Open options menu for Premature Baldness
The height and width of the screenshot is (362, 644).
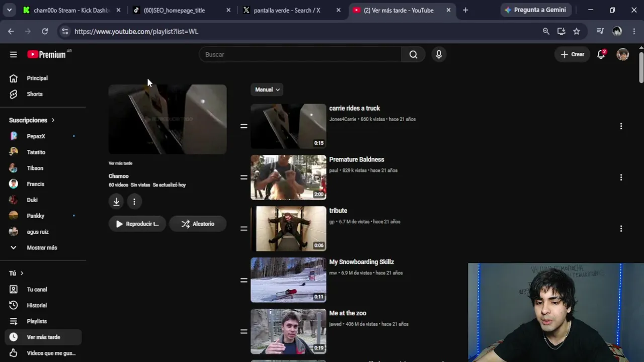coord(621,177)
